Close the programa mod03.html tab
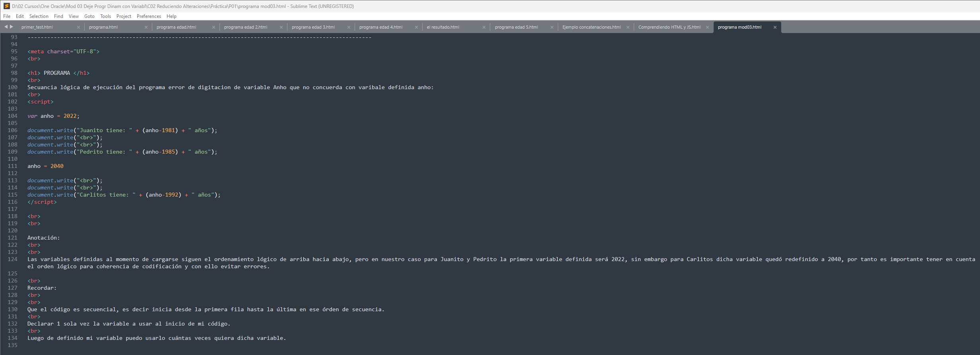The image size is (980, 355). (775, 27)
